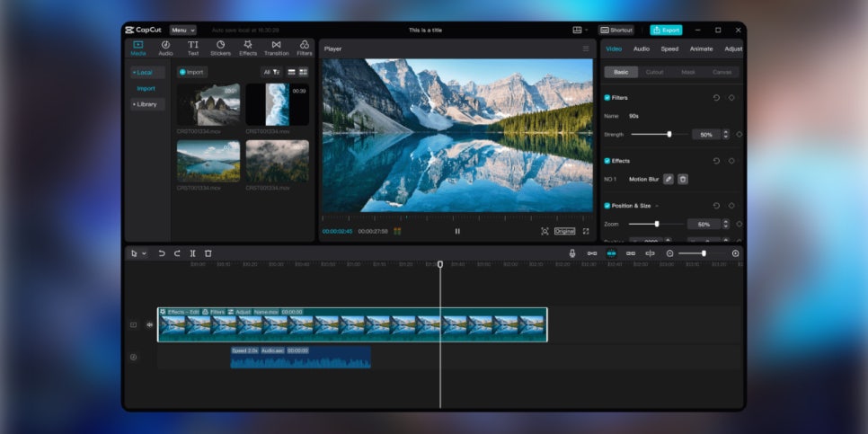Toggle the Position & Size checkbox
Viewport: 868px width, 434px height.
pos(607,206)
